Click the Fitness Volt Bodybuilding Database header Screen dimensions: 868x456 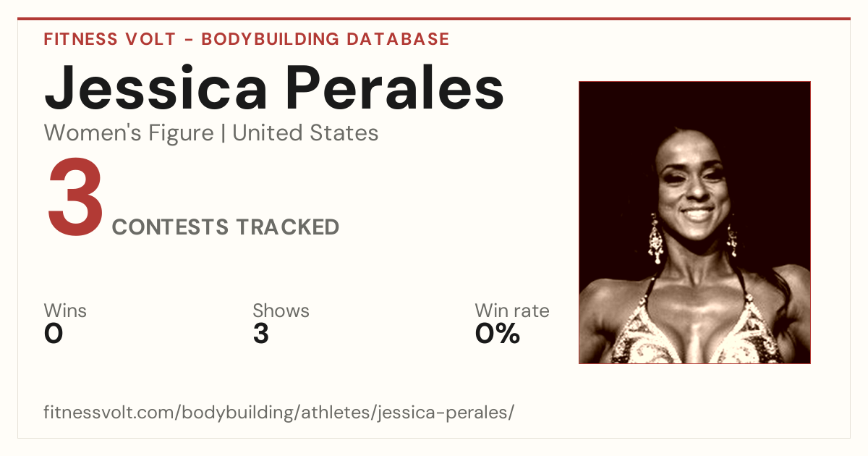click(247, 39)
